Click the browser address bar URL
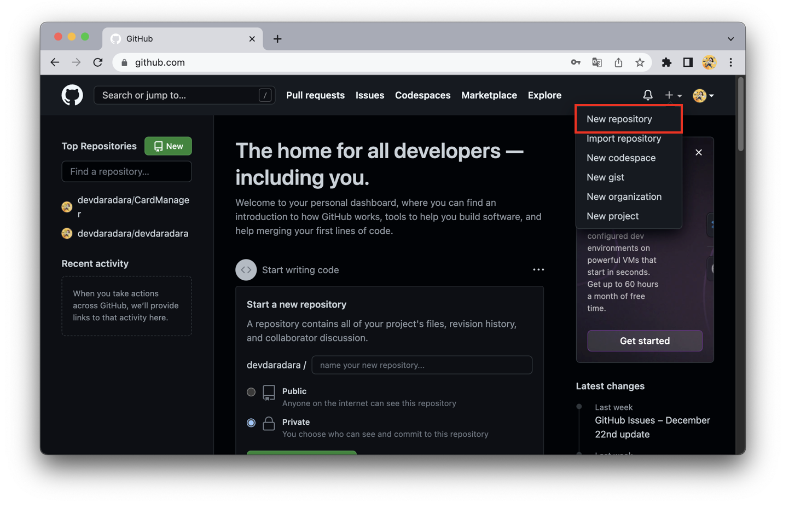The image size is (812, 508). pos(160,62)
